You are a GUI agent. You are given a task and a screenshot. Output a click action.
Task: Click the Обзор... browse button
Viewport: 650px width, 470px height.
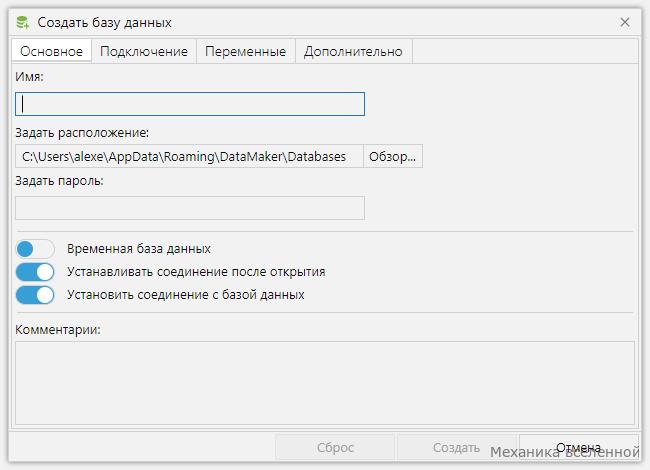pos(393,156)
